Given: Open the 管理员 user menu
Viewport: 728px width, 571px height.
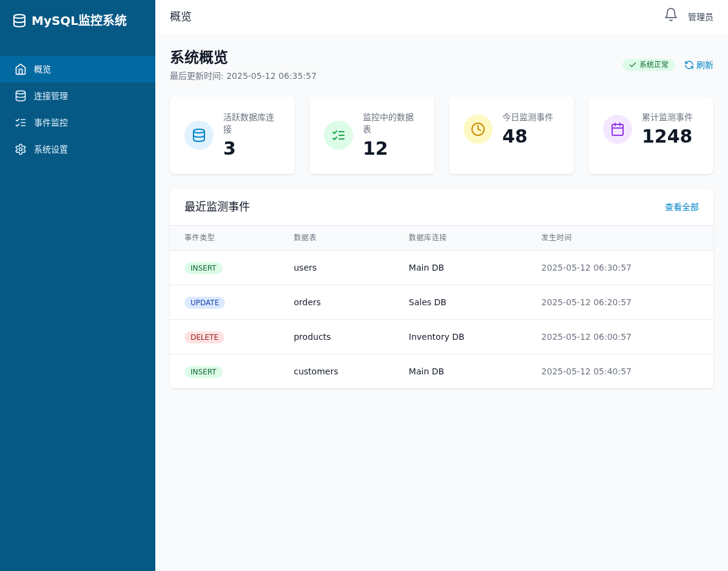Looking at the screenshot, I should (701, 17).
